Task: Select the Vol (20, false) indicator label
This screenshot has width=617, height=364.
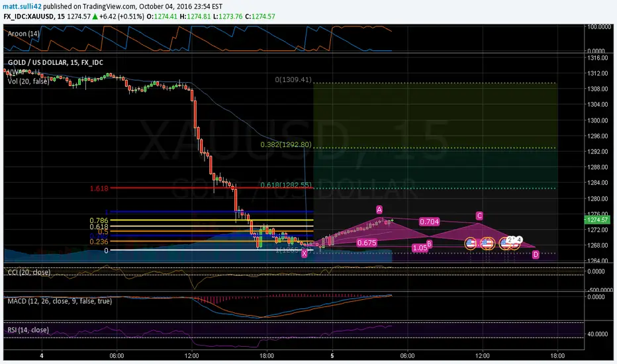Action: coord(28,81)
